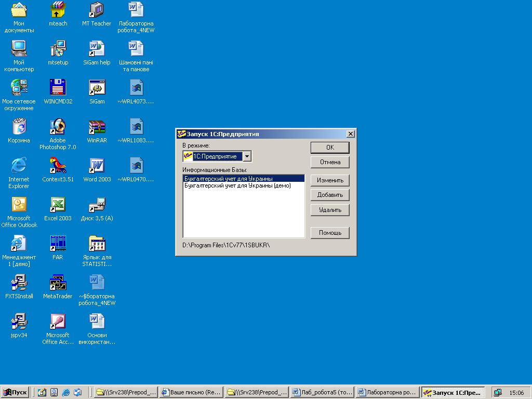Viewport: 532px width, 399px height.
Task: Select the mtsetup installer icon
Action: (58, 49)
